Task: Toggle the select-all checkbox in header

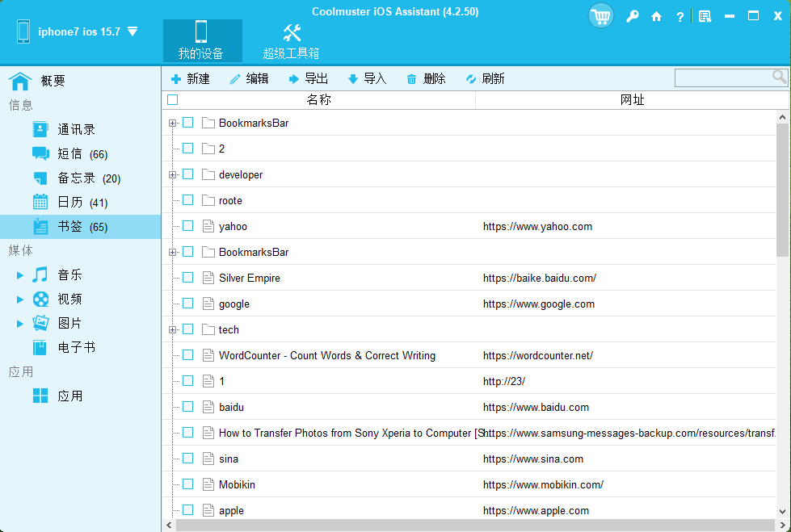Action: (x=173, y=100)
